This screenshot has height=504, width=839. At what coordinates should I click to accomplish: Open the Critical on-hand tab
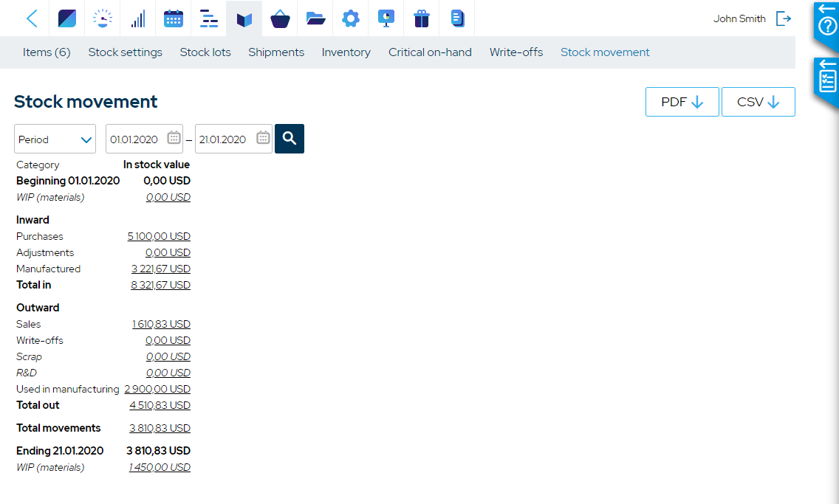click(430, 52)
